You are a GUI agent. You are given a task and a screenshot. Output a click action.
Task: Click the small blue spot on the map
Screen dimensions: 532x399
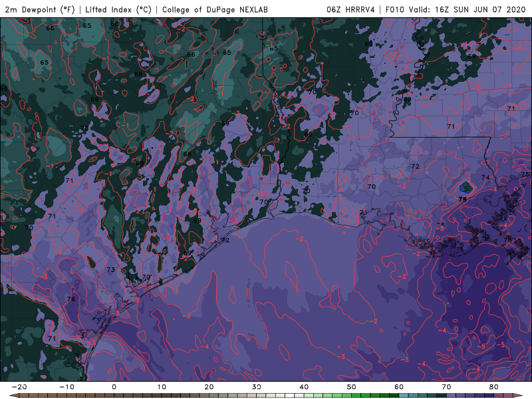(466, 188)
